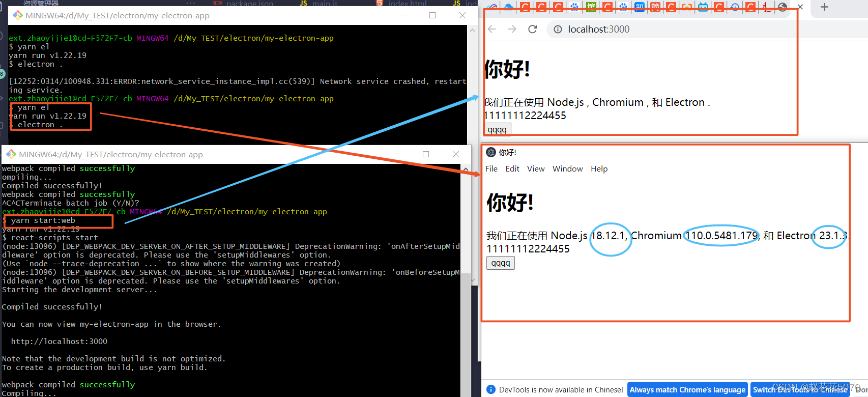
Task: Click 'You can now view my-electron-app' line
Action: [x=111, y=324]
